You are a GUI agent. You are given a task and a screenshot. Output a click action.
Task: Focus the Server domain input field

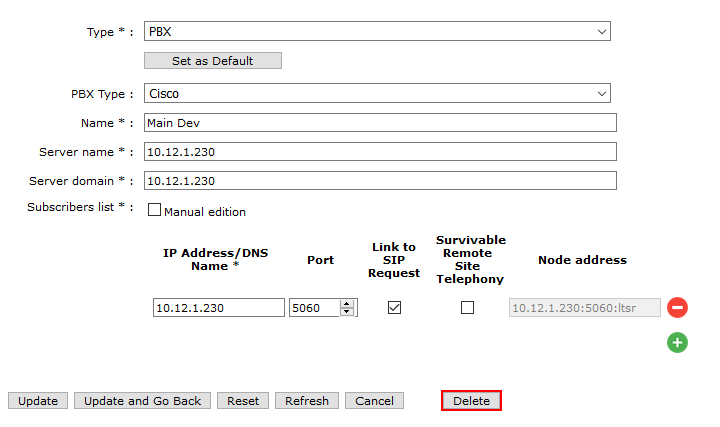coord(380,180)
